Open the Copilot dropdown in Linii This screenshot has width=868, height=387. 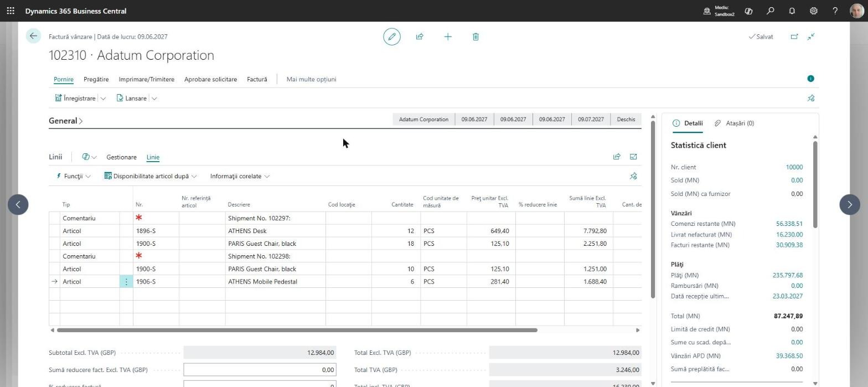point(89,157)
